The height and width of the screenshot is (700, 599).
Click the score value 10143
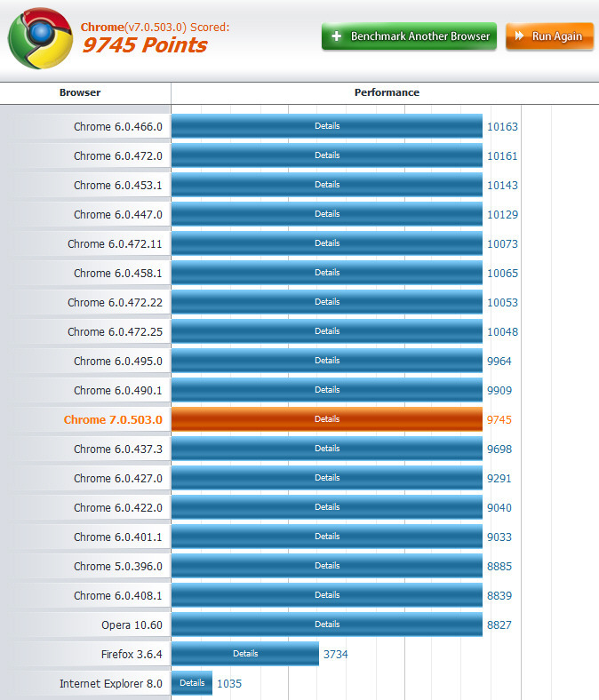pos(502,186)
